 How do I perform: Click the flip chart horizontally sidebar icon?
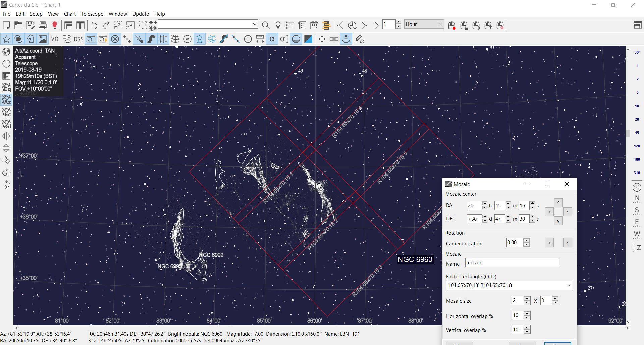[x=6, y=136]
